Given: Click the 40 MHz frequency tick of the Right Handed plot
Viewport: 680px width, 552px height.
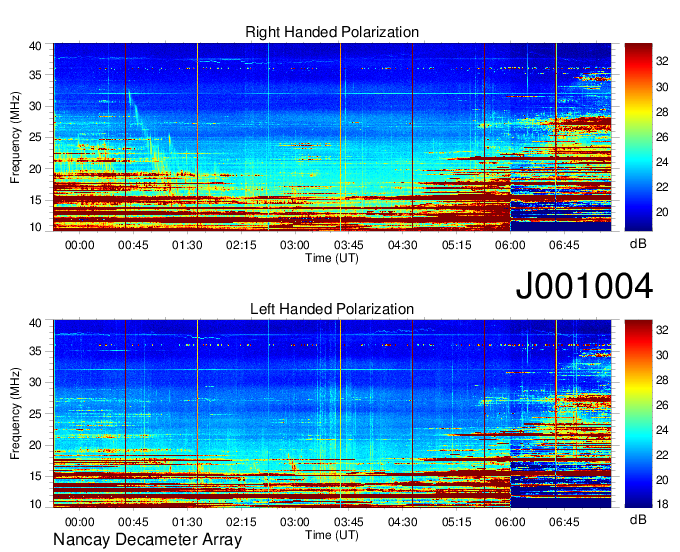Looking at the screenshot, I should [35, 46].
